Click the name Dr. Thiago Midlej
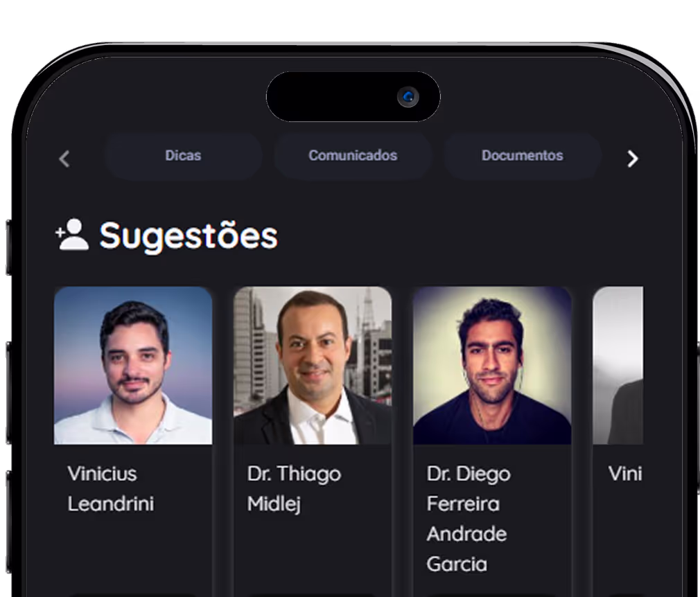Viewport: 700px width, 597px height. click(294, 488)
